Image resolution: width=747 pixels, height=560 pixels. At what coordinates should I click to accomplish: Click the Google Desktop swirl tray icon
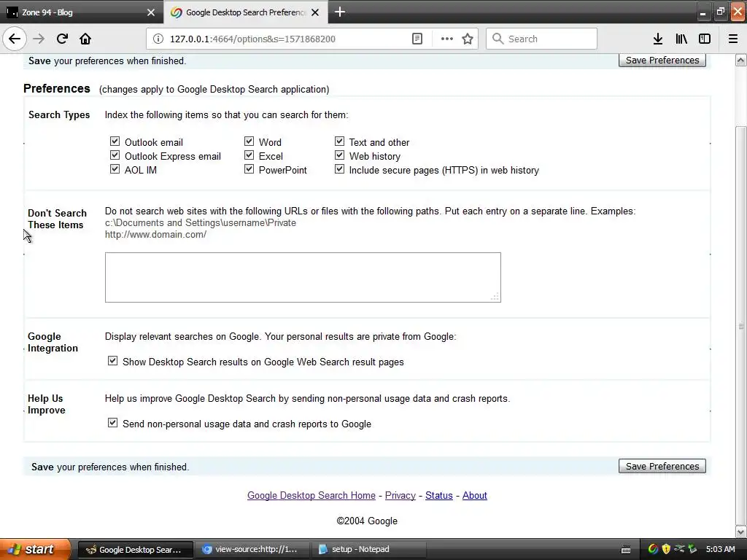pos(653,549)
